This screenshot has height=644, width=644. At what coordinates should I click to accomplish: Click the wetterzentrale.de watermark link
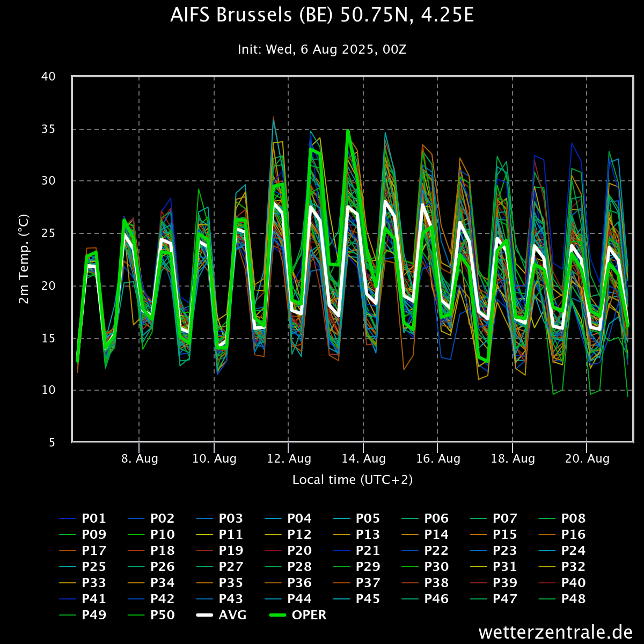click(555, 632)
